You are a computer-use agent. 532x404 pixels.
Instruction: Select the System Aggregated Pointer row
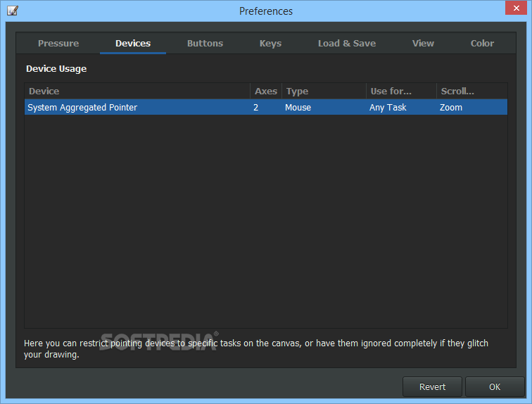click(266, 107)
